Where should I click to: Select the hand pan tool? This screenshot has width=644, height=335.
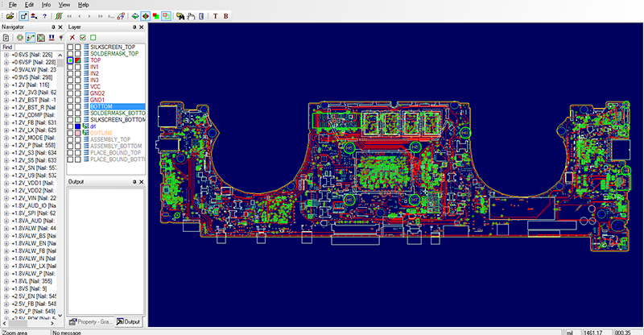click(191, 16)
